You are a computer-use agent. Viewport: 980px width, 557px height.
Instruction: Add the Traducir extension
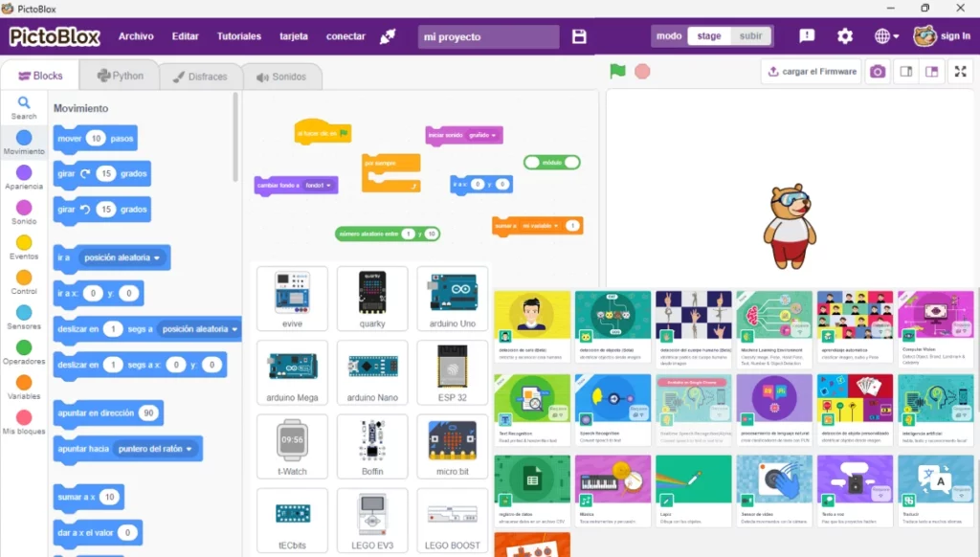[x=936, y=491]
